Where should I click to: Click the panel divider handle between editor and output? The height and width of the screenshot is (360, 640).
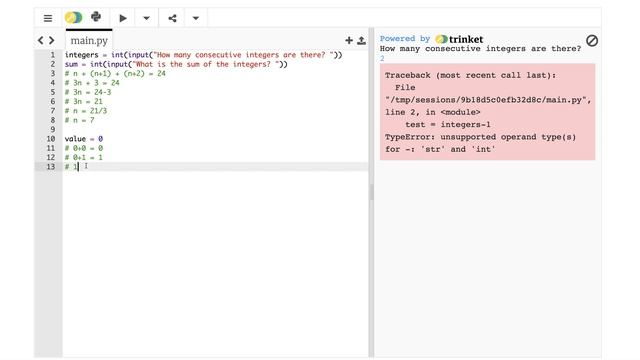coord(371,192)
